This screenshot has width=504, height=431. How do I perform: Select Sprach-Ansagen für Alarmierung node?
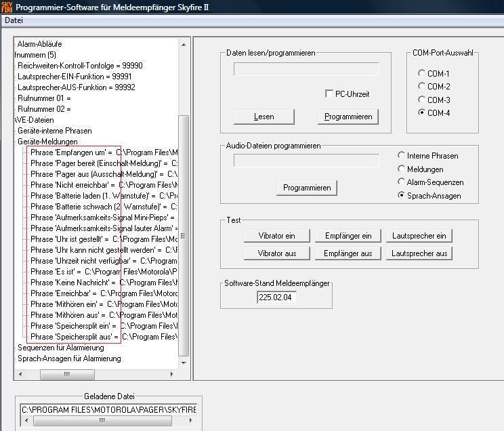69,358
